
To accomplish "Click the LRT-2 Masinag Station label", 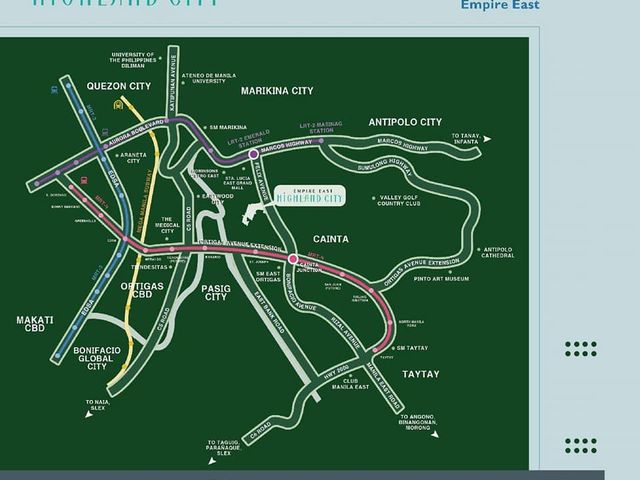I will tap(321, 127).
